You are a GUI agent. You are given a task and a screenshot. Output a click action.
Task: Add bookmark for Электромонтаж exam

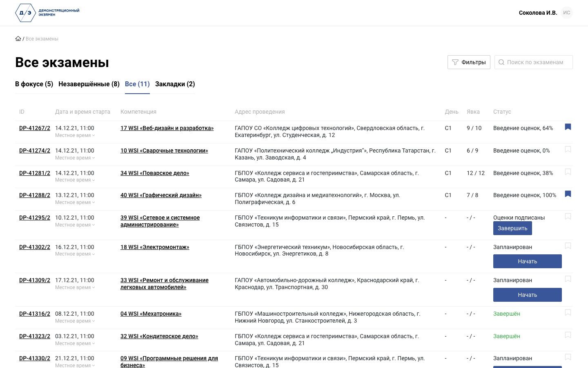coord(568,246)
